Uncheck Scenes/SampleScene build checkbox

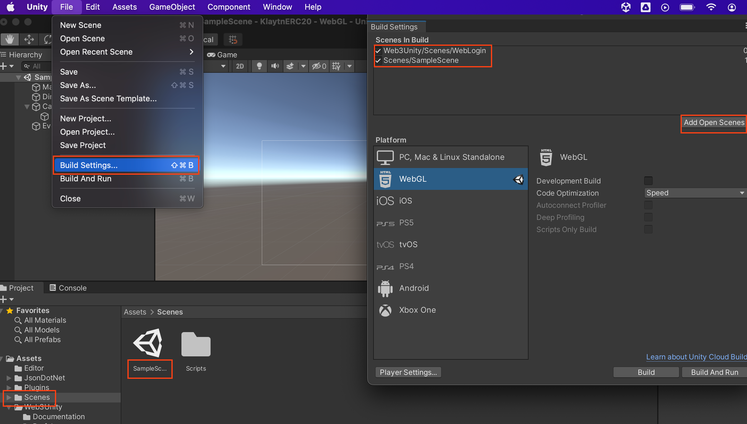tap(378, 61)
